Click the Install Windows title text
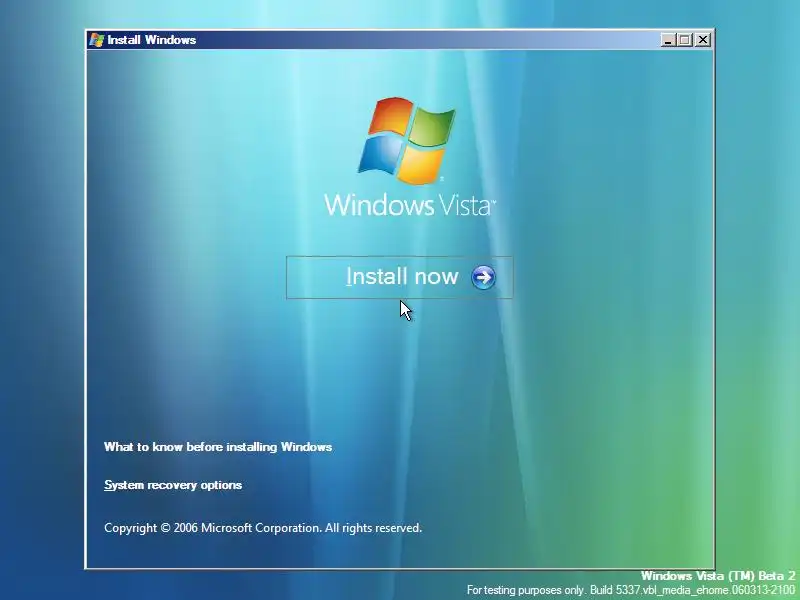The width and height of the screenshot is (800, 600). [152, 40]
